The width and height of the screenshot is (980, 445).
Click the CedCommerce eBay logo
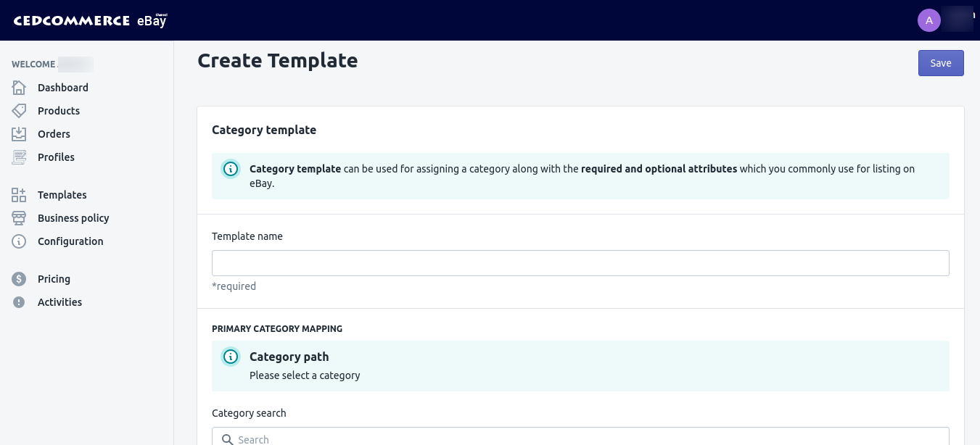point(90,20)
